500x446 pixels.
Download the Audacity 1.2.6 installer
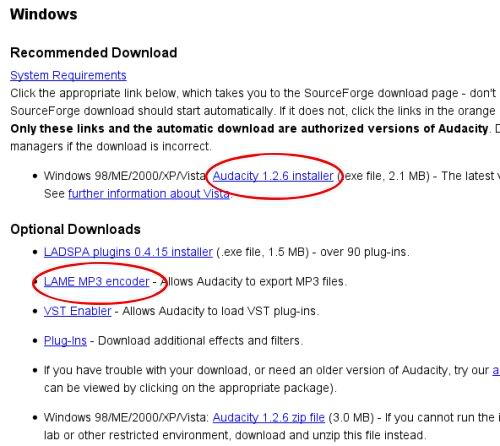click(x=273, y=176)
